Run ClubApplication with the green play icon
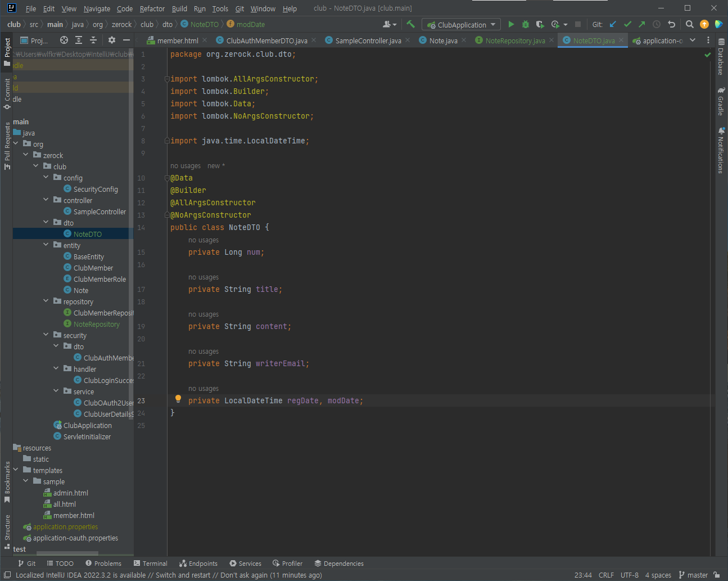Screen dimensions: 728x581 (x=511, y=24)
